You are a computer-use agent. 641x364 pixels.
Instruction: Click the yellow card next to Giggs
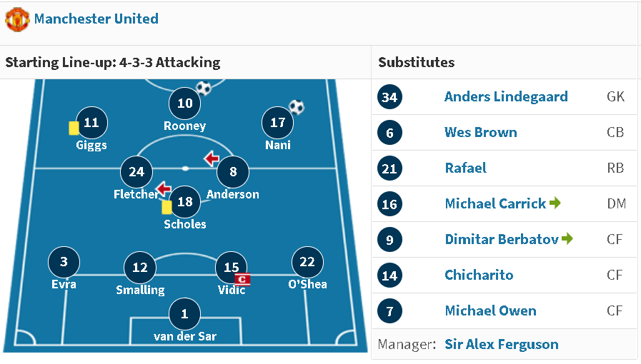[74, 128]
